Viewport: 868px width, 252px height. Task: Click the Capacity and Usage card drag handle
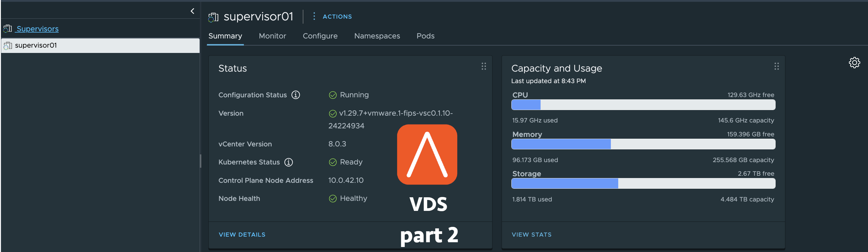(776, 67)
